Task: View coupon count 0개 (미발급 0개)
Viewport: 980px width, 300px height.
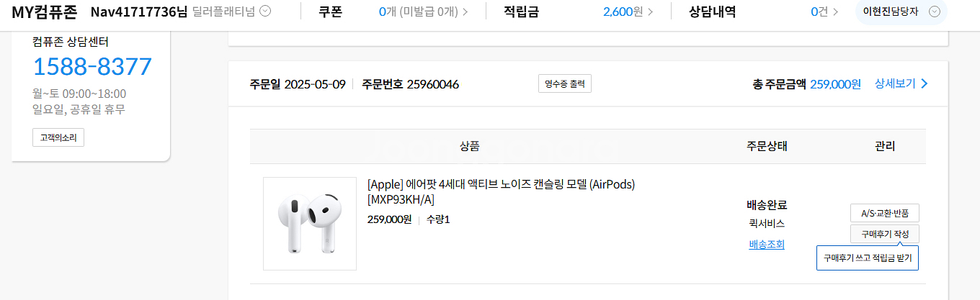Action: point(423,12)
